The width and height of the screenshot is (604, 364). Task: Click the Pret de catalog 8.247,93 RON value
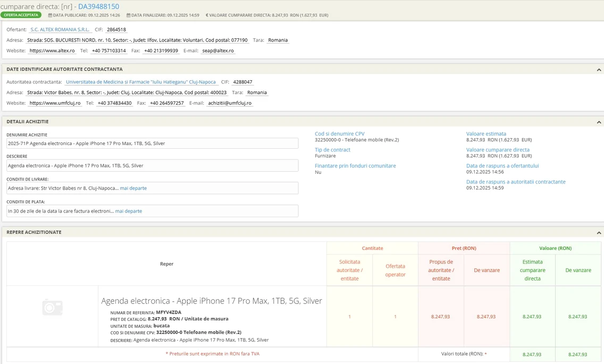[188, 319]
